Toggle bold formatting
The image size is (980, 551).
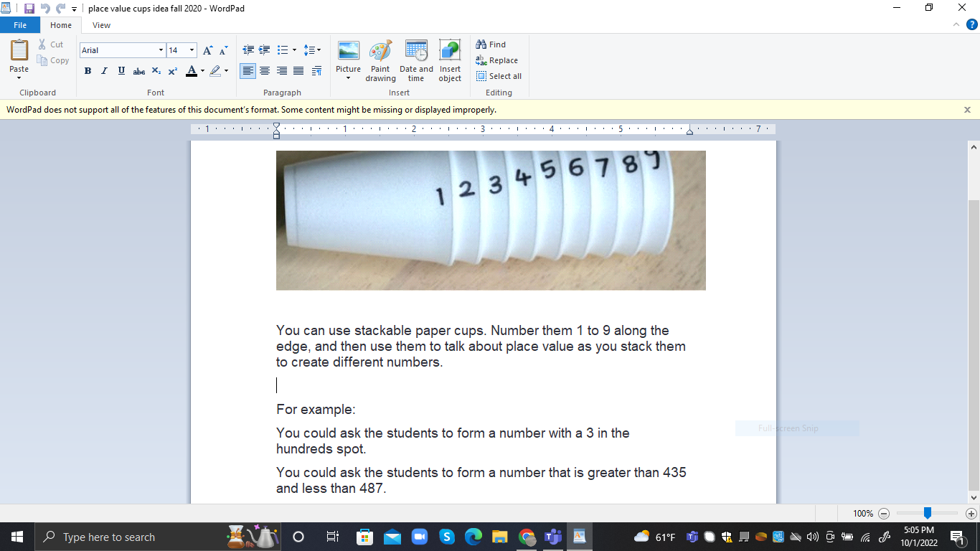(88, 71)
